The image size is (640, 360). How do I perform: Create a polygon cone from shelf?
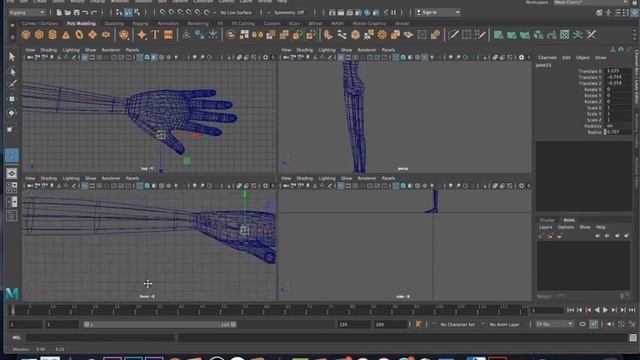click(66, 35)
